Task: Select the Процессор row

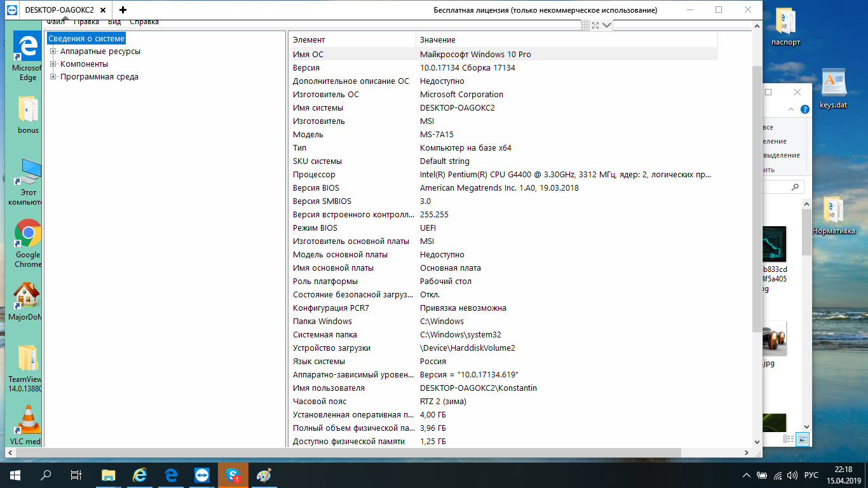Action: [x=505, y=175]
